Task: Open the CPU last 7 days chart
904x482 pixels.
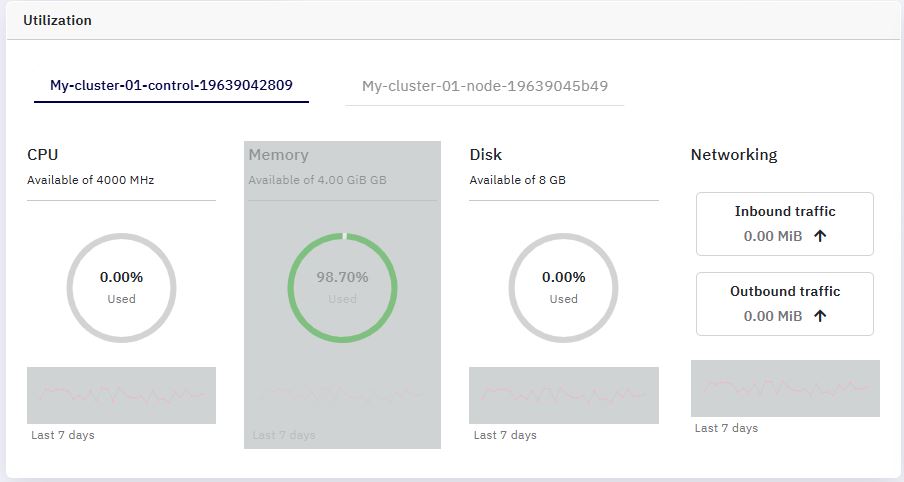Action: pyautogui.click(x=122, y=396)
